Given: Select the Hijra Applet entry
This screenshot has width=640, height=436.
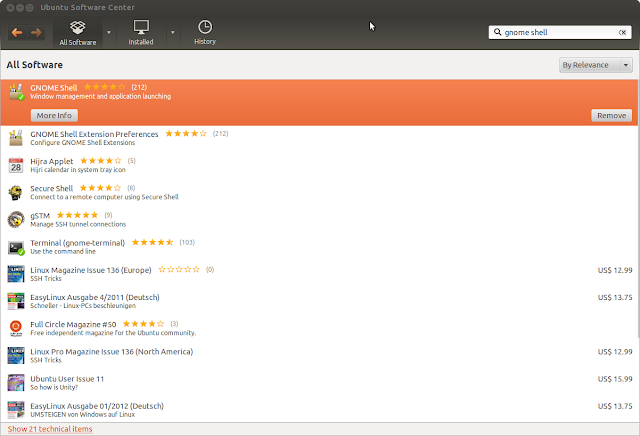Looking at the screenshot, I should click(319, 165).
